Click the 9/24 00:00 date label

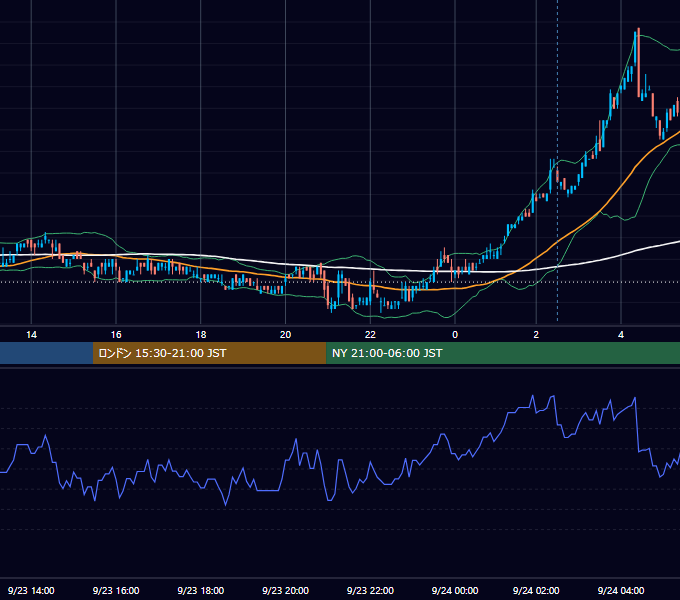pos(455,590)
